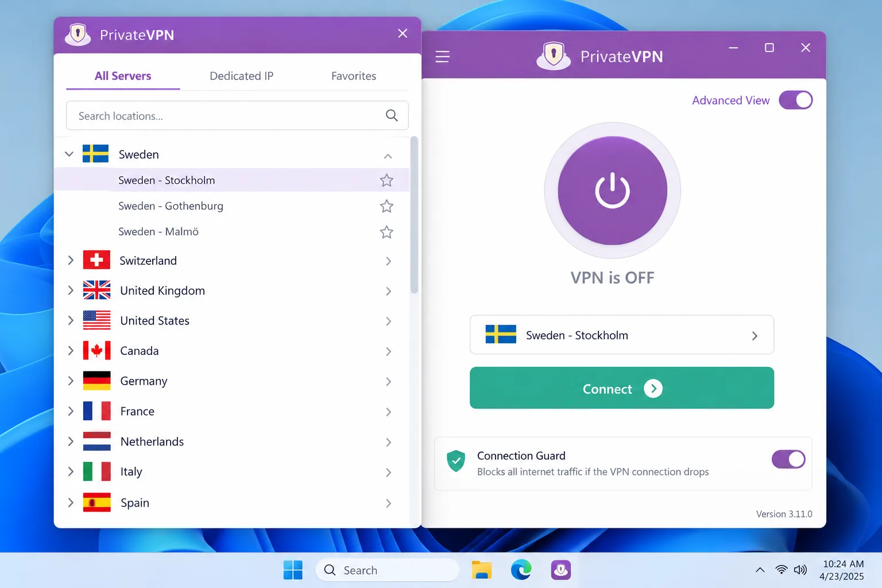Open the Sweden - Stockholm location selector
The image size is (882, 588).
click(621, 335)
